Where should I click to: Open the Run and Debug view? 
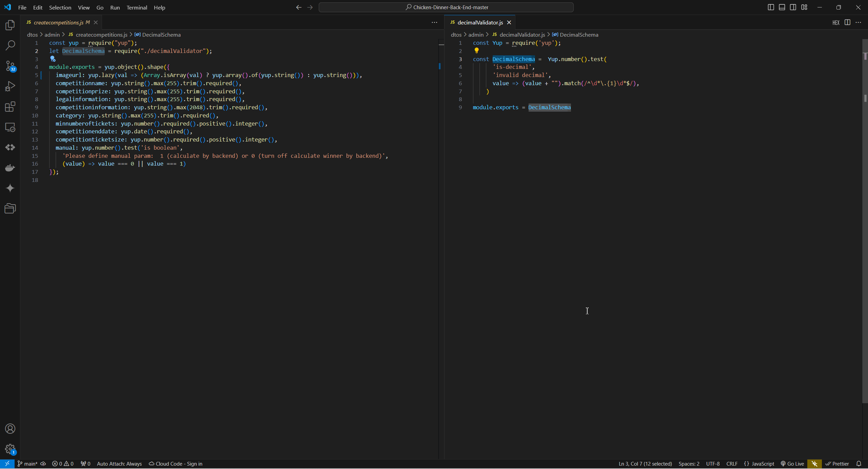[10, 86]
